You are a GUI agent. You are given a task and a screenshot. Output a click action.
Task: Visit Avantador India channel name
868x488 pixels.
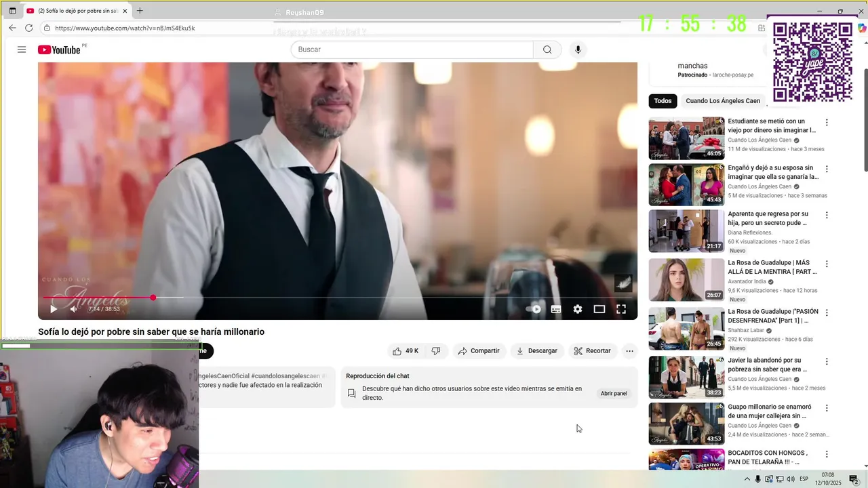click(x=747, y=281)
